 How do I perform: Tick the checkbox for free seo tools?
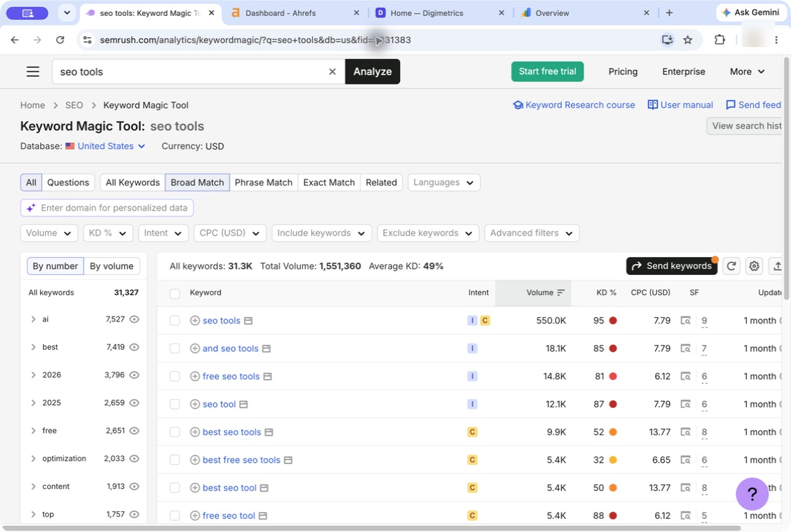click(175, 376)
